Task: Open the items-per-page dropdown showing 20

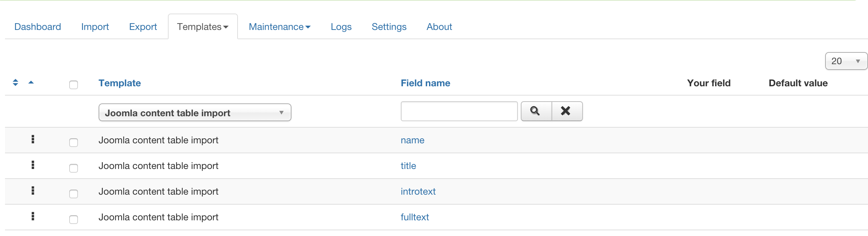Action: pos(845,61)
